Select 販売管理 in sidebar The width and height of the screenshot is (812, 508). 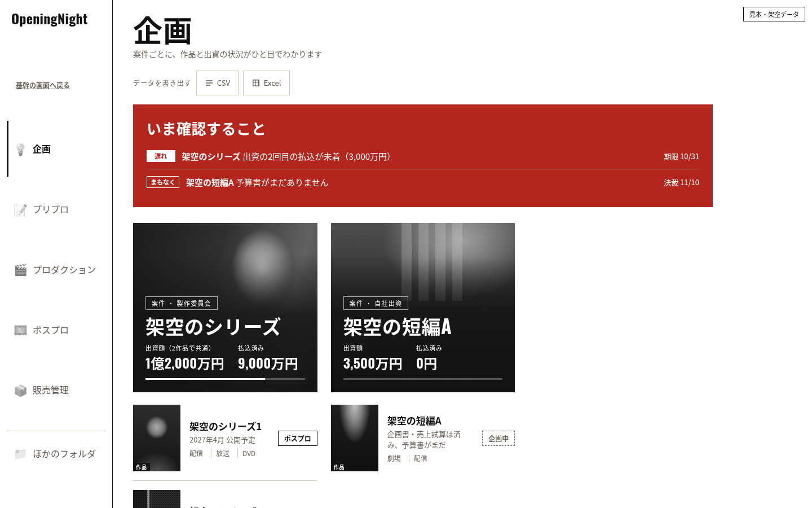[x=56, y=391]
